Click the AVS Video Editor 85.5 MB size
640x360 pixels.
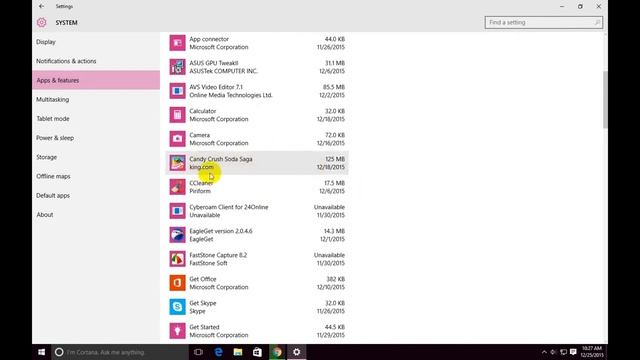[334, 87]
